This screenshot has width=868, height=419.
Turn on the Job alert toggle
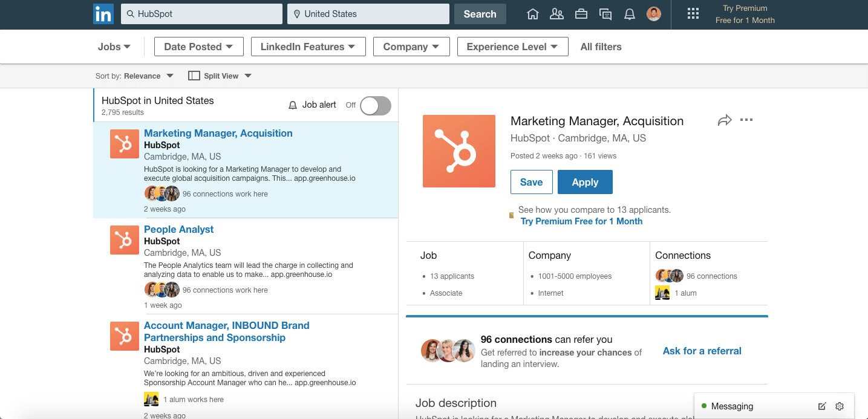(x=375, y=105)
